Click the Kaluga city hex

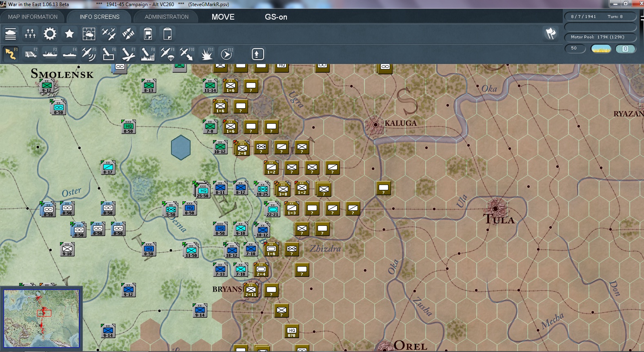(375, 125)
